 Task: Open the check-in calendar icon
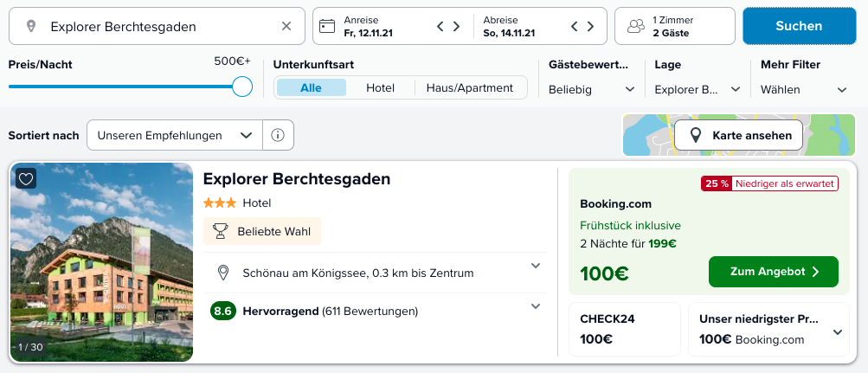(328, 26)
